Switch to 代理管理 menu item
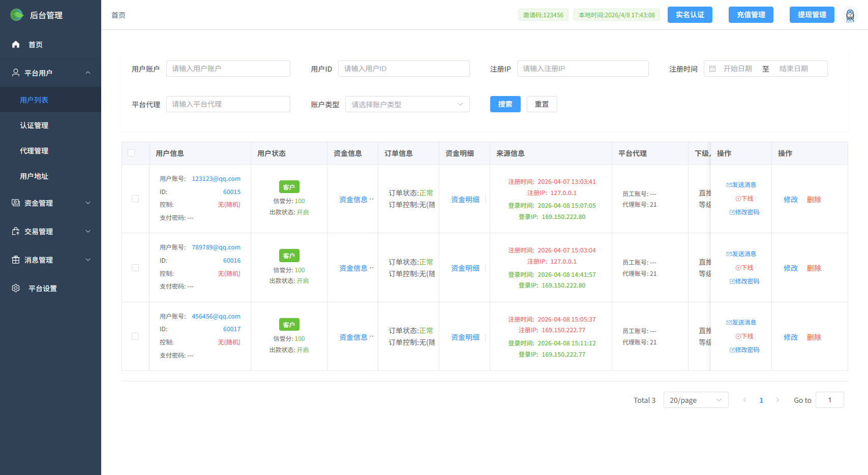Viewport: 868px width, 475px height. tap(34, 150)
